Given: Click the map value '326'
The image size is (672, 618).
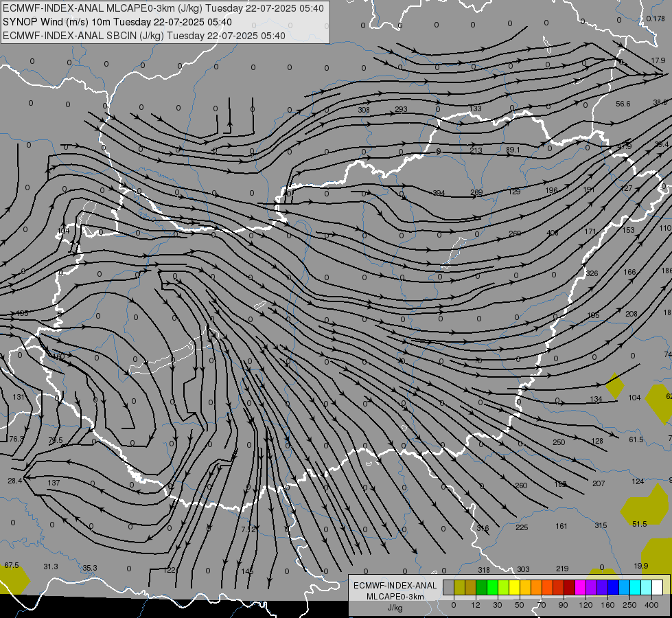Looking at the screenshot, I should [592, 273].
